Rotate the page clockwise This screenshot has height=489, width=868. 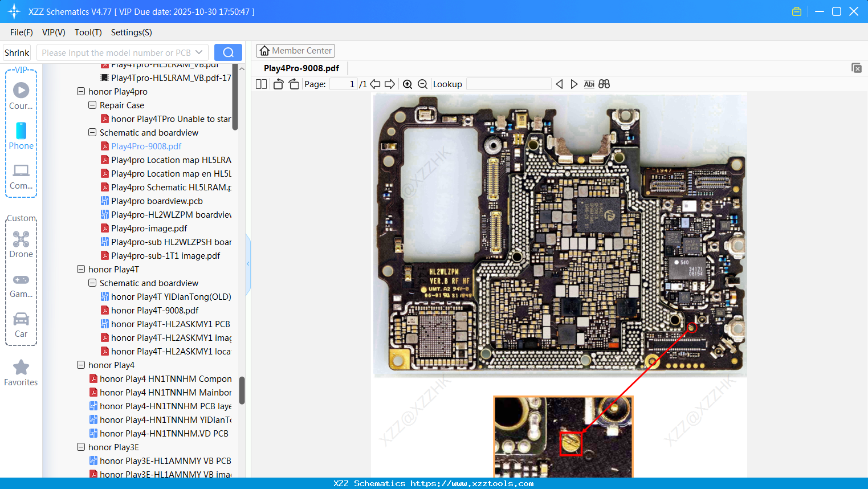(x=294, y=84)
